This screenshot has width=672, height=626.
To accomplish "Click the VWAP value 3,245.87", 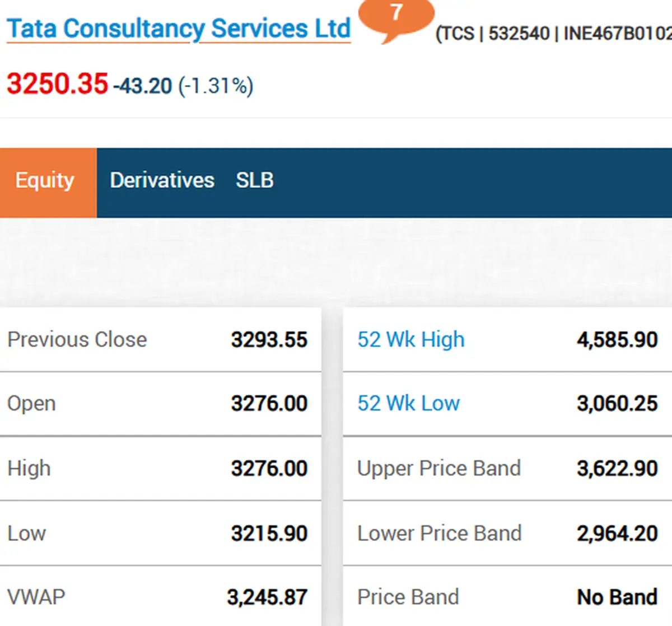I will (267, 597).
